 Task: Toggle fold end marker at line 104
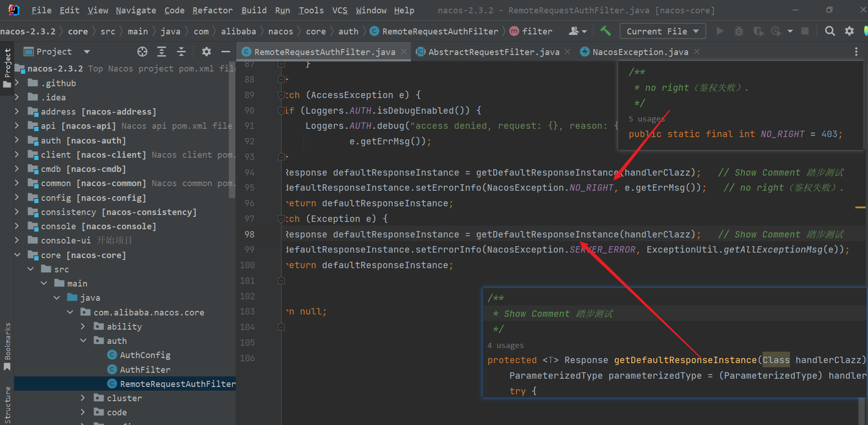coord(282,327)
